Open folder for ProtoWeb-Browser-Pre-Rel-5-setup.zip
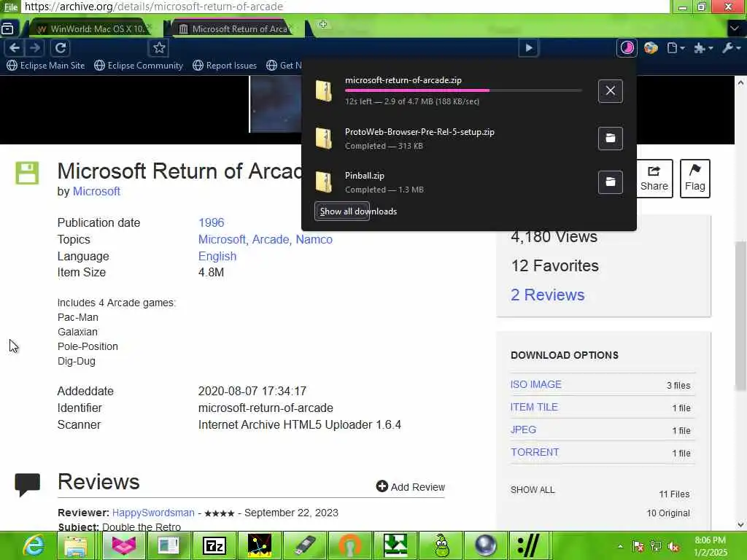This screenshot has height=560, width=747. [x=611, y=138]
